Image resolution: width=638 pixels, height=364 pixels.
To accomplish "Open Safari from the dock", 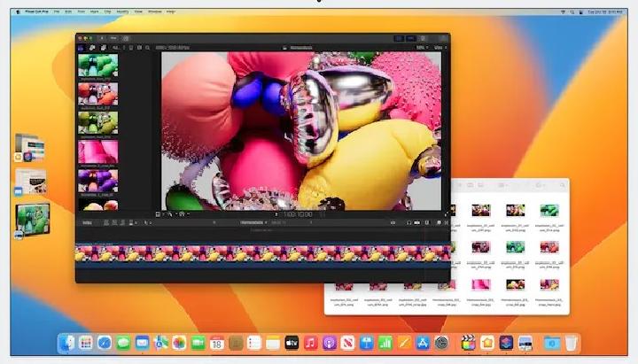I will point(105,343).
